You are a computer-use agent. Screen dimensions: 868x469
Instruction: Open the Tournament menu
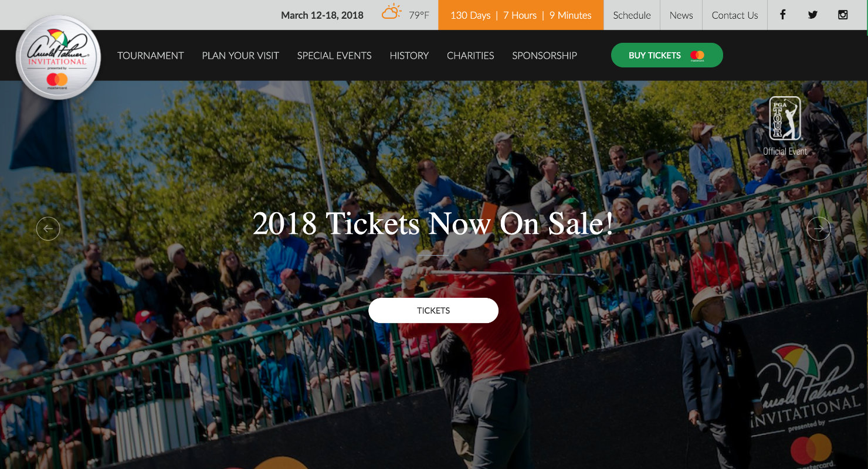coord(151,56)
